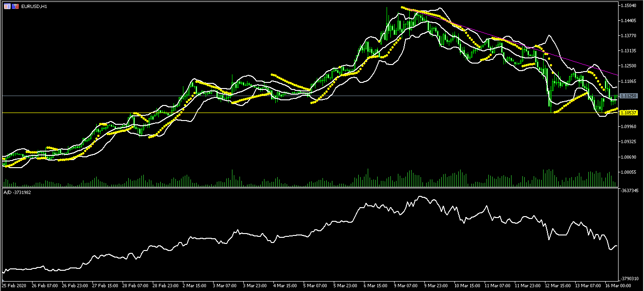Click the 9 Mar 07:00 time label
This screenshot has height=291, width=644.
point(406,285)
